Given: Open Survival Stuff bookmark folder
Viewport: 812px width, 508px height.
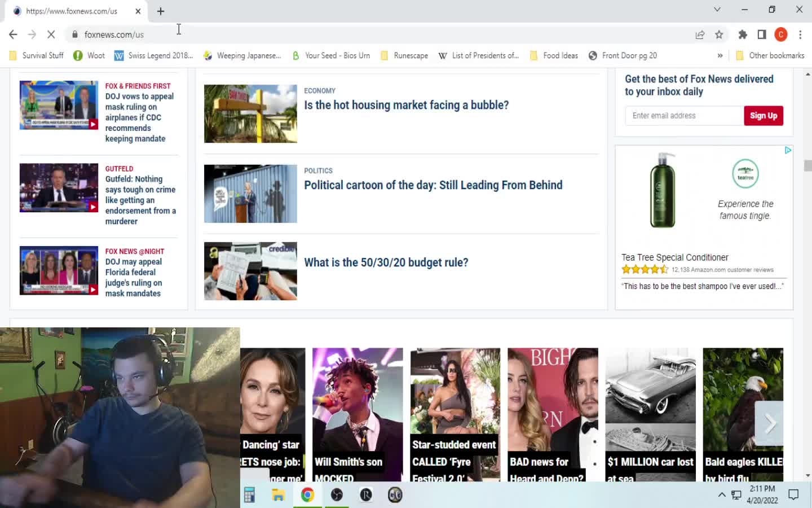Looking at the screenshot, I should 36,55.
